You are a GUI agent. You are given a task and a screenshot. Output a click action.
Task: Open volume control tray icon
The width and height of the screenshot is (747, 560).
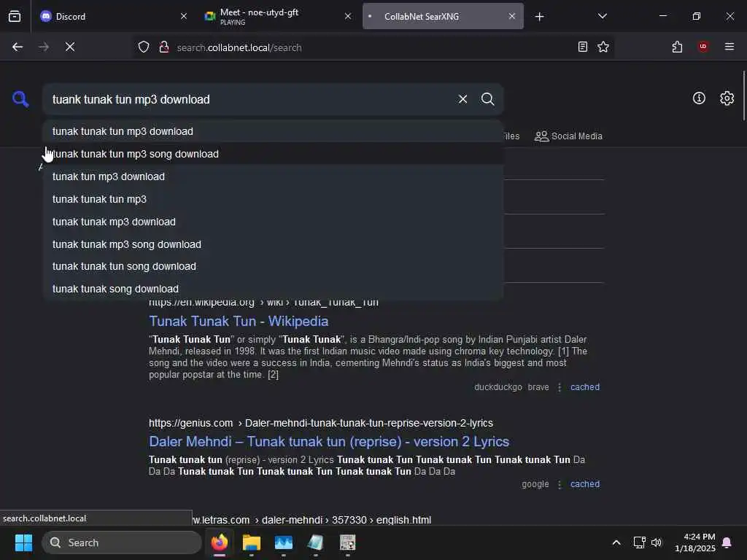click(657, 542)
